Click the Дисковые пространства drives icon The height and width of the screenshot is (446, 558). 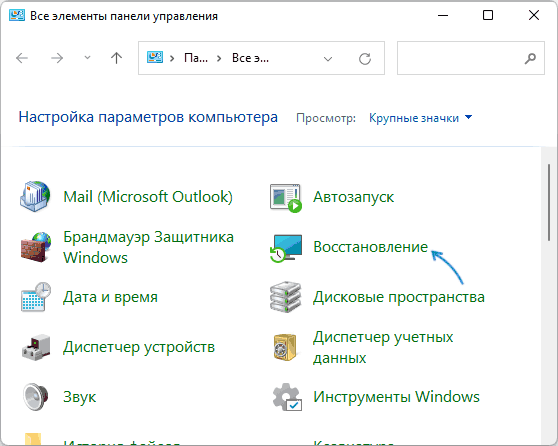(x=285, y=297)
